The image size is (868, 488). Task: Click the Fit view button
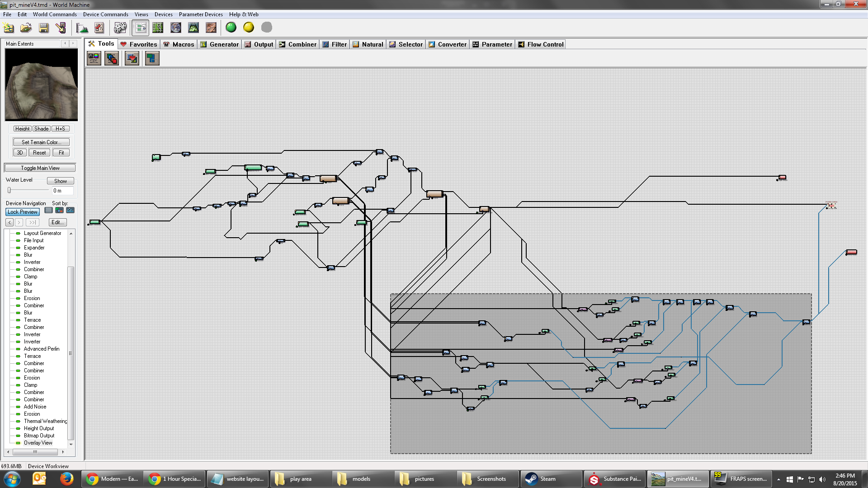[61, 153]
